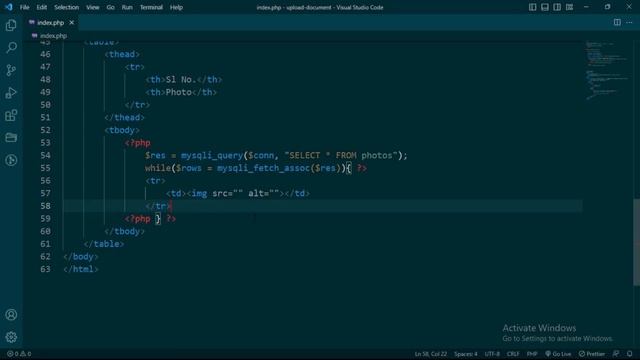Click the feedback icon in status bar

pos(616,354)
